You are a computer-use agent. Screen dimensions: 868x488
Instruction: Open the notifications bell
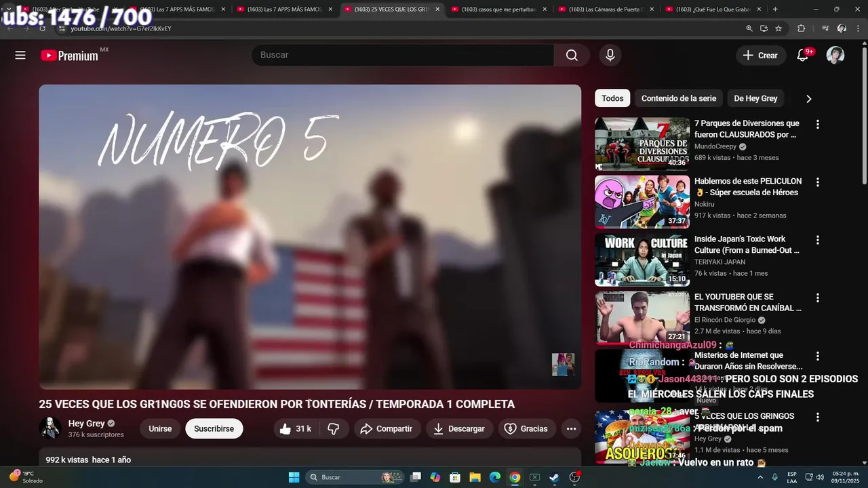click(x=802, y=55)
